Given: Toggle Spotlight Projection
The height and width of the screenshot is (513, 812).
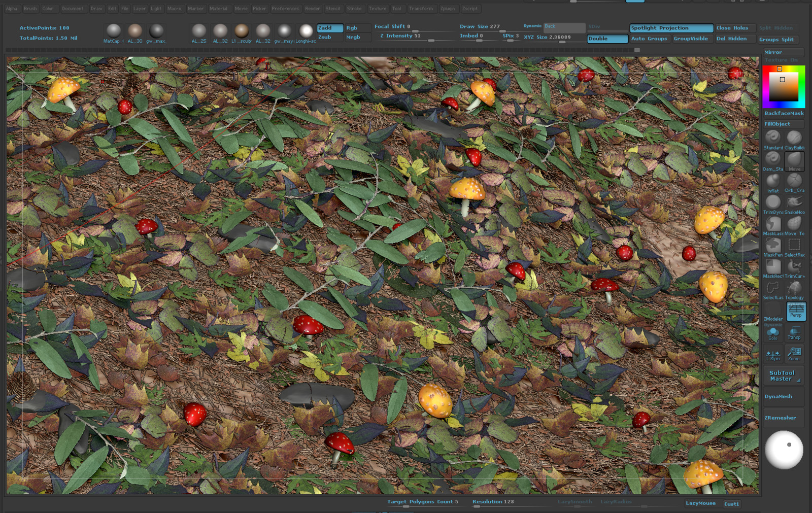Looking at the screenshot, I should coord(671,28).
